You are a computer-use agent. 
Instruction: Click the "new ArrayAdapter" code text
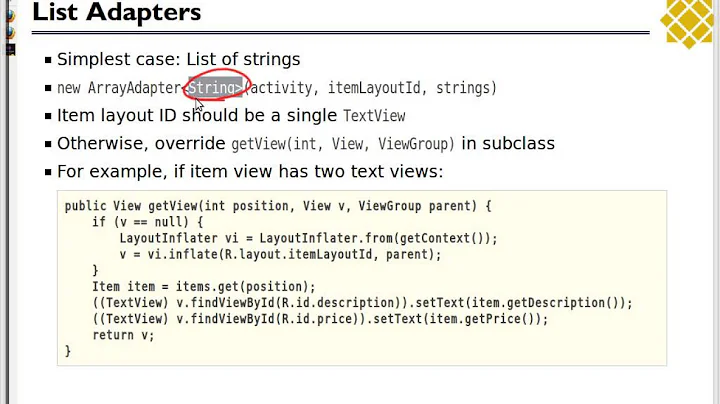[120, 88]
